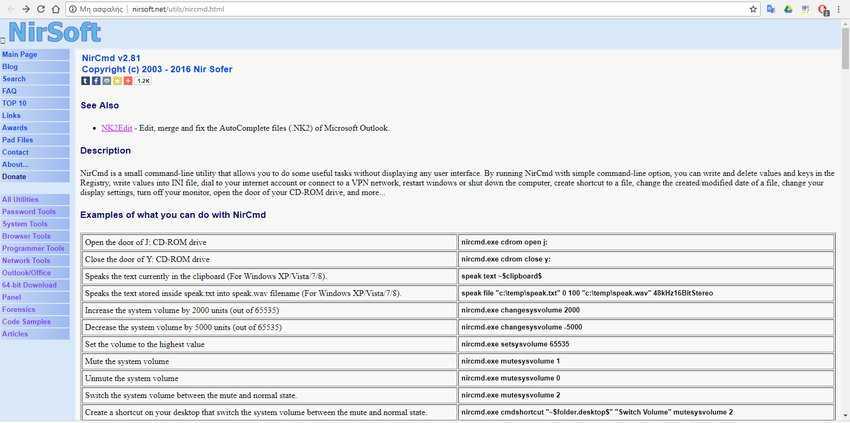850x423 pixels.
Task: Click the 'nircmd.exe changesysvolume -5000' cell
Action: pyautogui.click(x=646, y=327)
